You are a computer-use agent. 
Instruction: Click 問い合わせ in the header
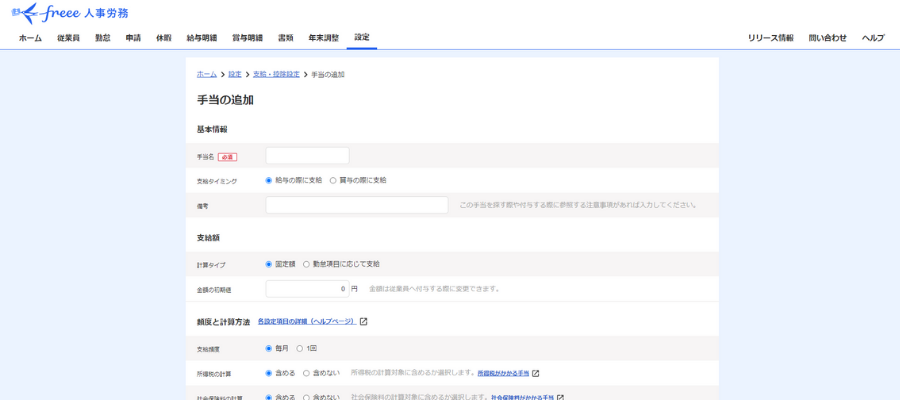[827, 38]
